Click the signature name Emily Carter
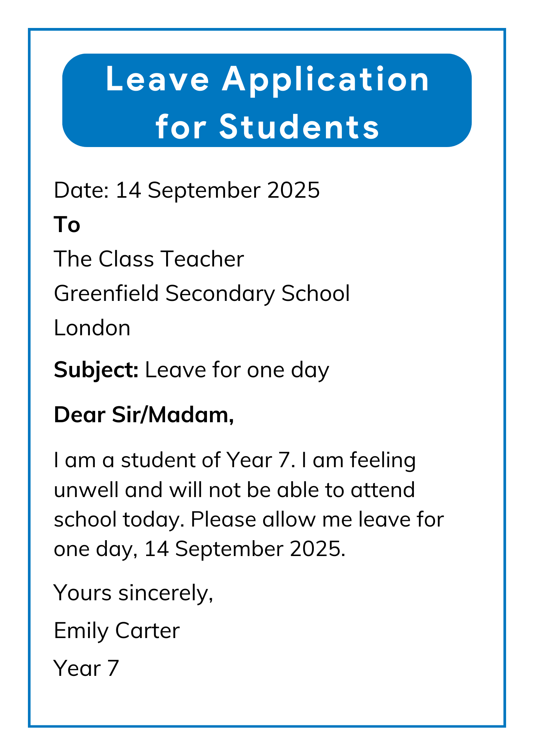 point(117,631)
